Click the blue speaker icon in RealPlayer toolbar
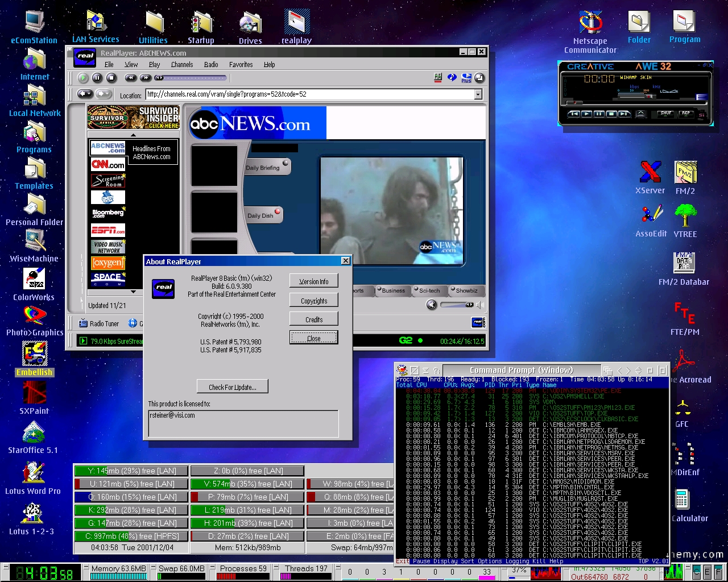This screenshot has width=728, height=582. click(x=452, y=77)
